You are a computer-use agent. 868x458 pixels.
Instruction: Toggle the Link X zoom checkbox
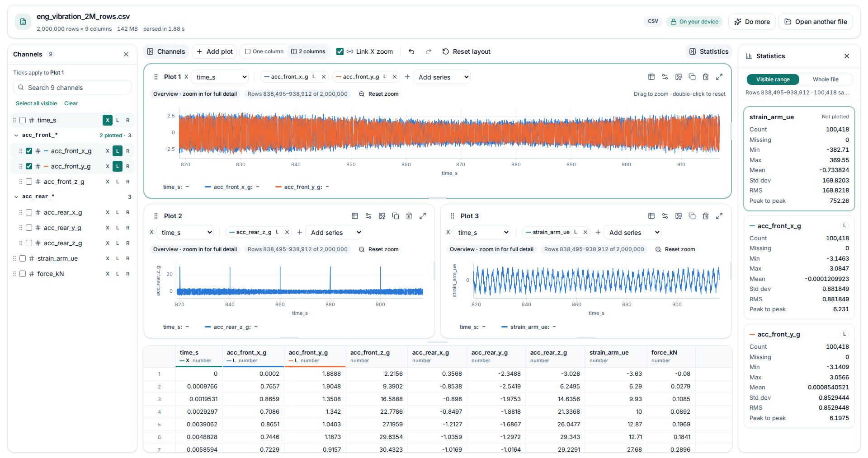[340, 51]
